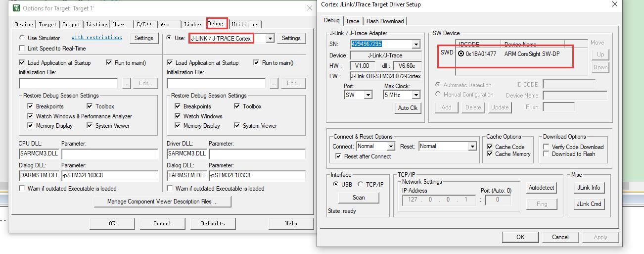Open the Trace tab in driver setup
Image resolution: width=644 pixels, height=254 pixels.
[x=353, y=21]
